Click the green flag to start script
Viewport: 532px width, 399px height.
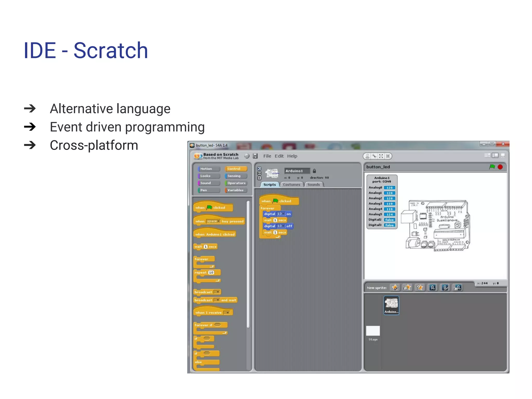pos(492,167)
